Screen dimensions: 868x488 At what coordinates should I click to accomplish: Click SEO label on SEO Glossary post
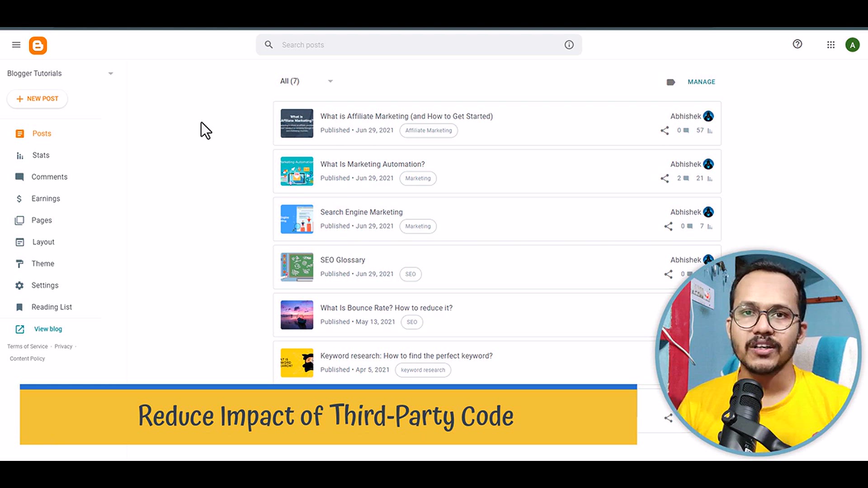click(410, 274)
